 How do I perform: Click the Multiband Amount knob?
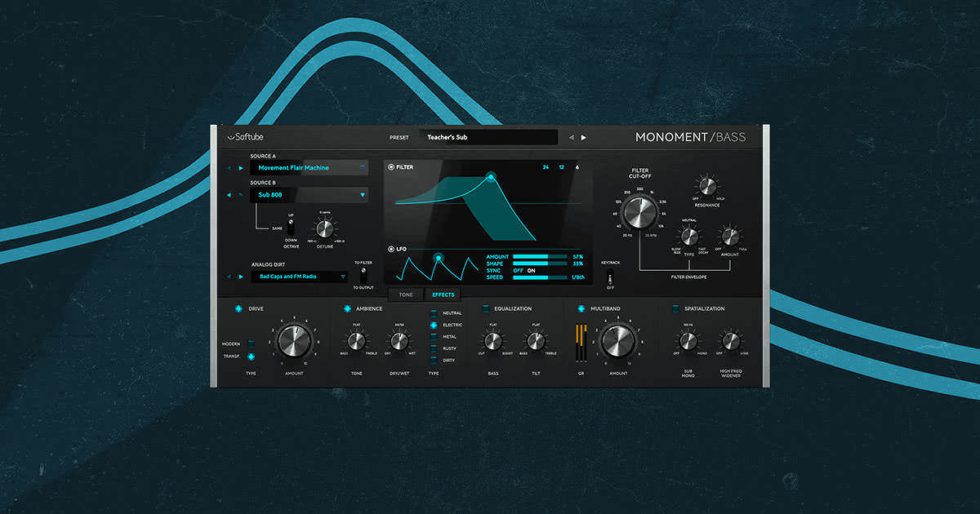[618, 341]
